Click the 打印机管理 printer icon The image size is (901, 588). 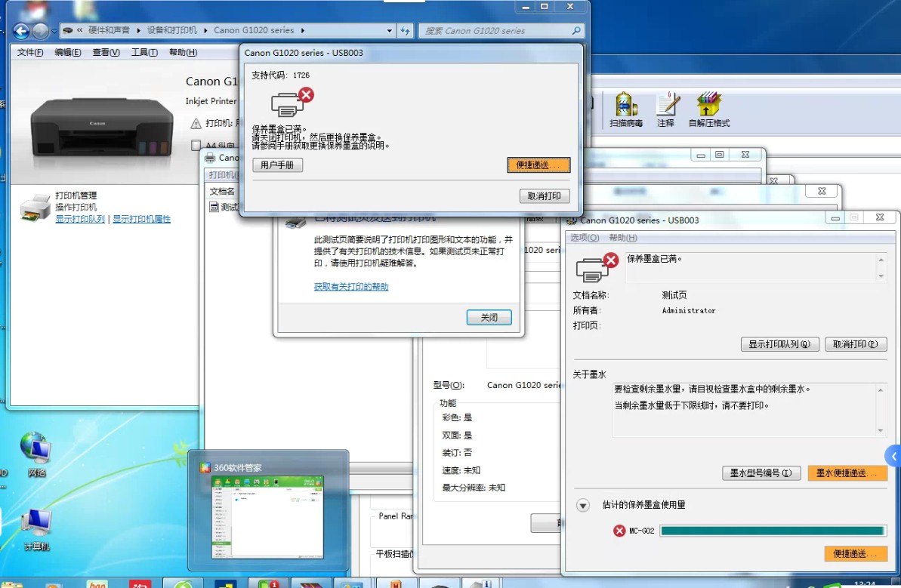click(x=35, y=208)
